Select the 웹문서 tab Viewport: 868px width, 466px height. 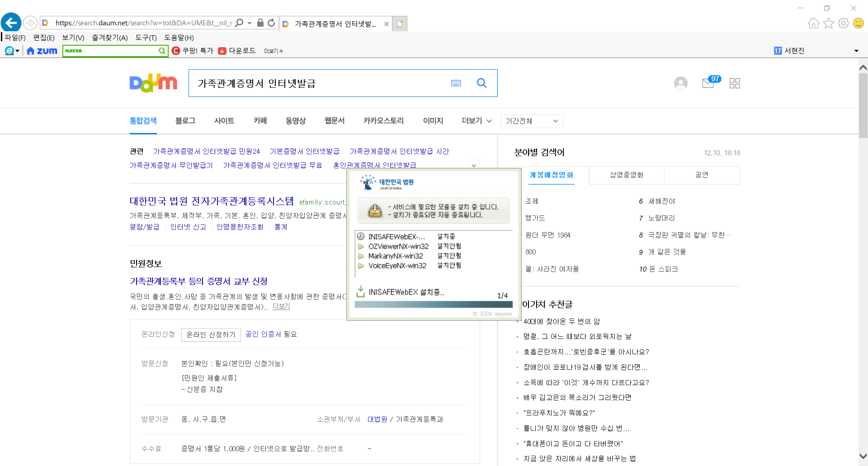click(335, 121)
